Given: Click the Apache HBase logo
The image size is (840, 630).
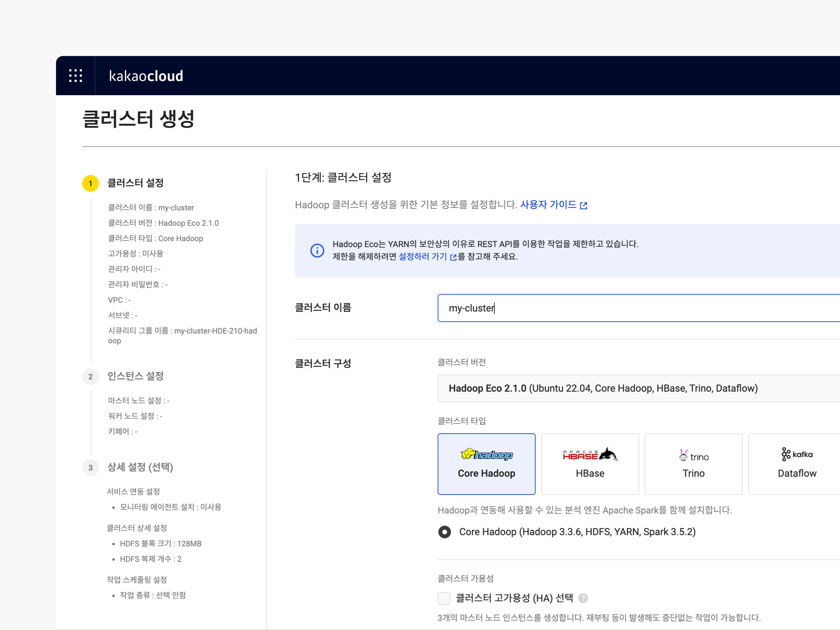Looking at the screenshot, I should tap(590, 454).
